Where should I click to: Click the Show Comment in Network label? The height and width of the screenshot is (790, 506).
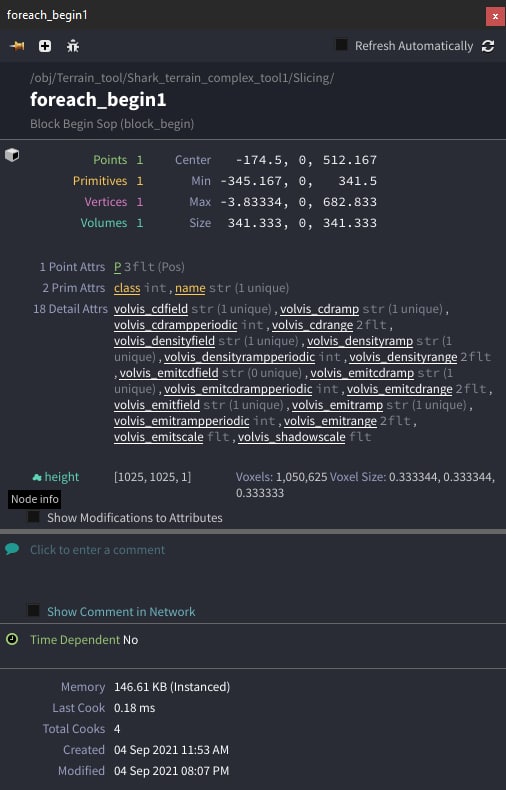pyautogui.click(x=121, y=612)
